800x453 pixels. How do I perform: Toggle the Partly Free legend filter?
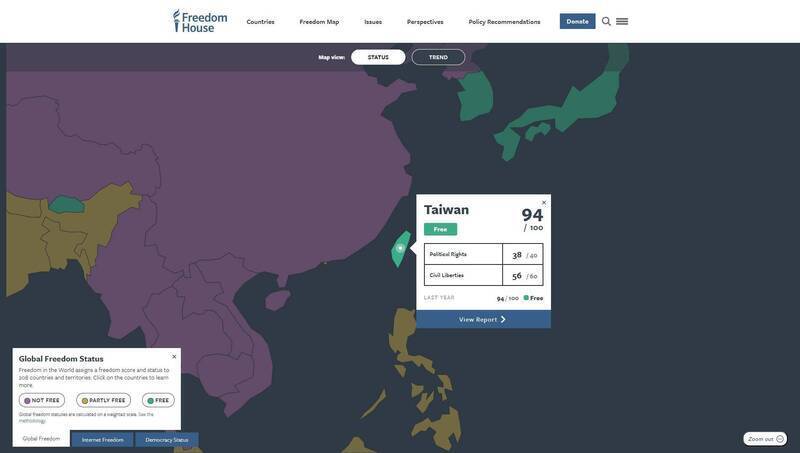tap(103, 400)
